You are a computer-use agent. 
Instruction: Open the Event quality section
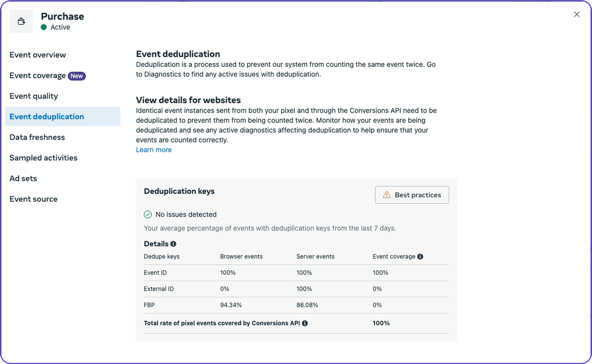pyautogui.click(x=34, y=96)
